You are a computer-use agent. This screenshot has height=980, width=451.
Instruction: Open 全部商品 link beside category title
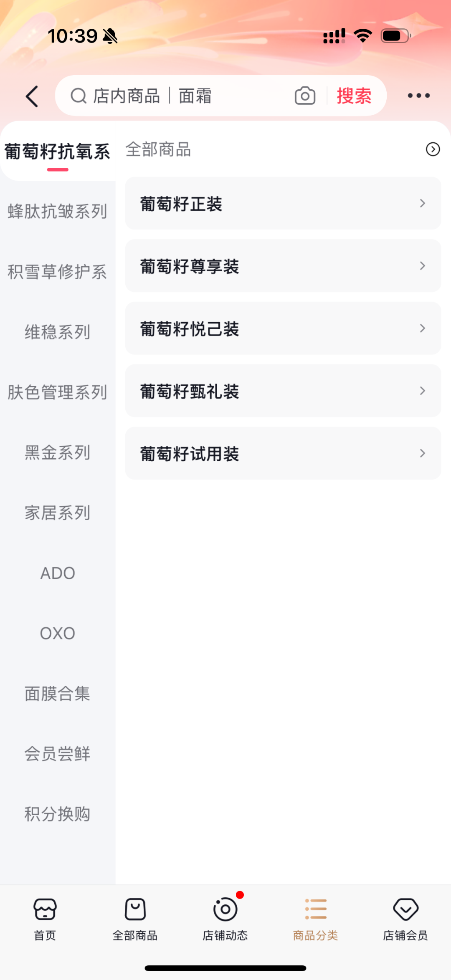(x=158, y=149)
